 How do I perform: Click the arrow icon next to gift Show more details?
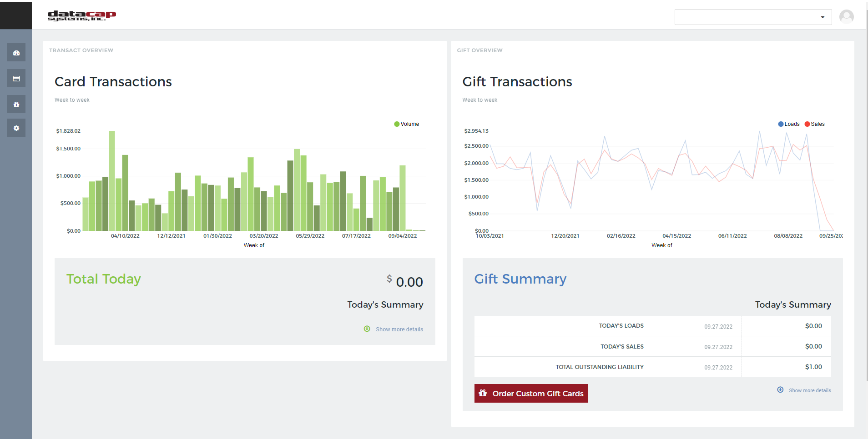point(780,389)
